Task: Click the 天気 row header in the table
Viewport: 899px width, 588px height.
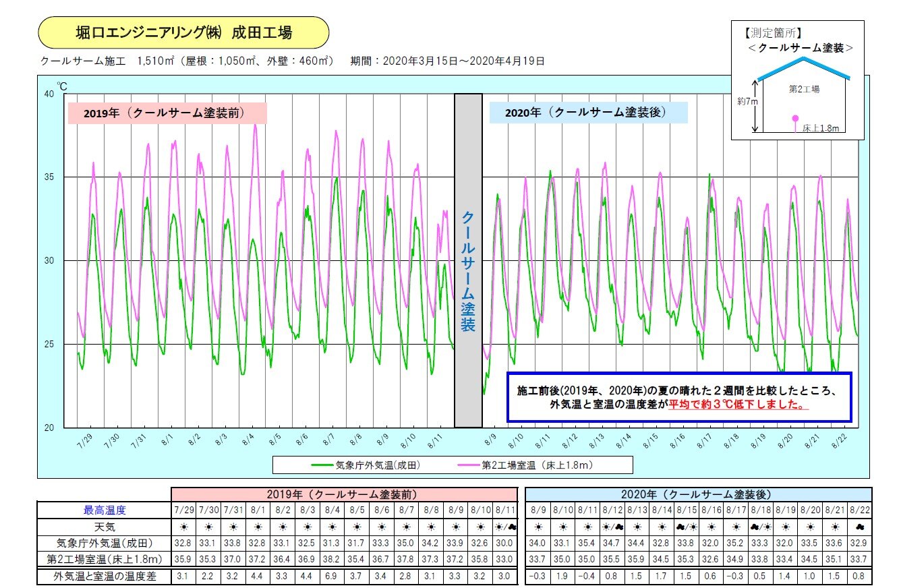Action: [104, 527]
